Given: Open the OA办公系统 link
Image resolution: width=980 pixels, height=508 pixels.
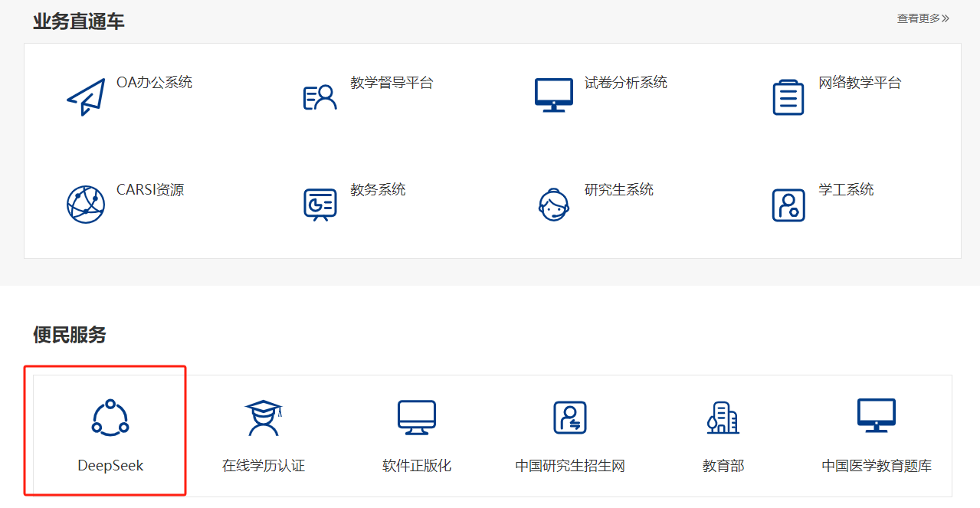Looking at the screenshot, I should (154, 83).
